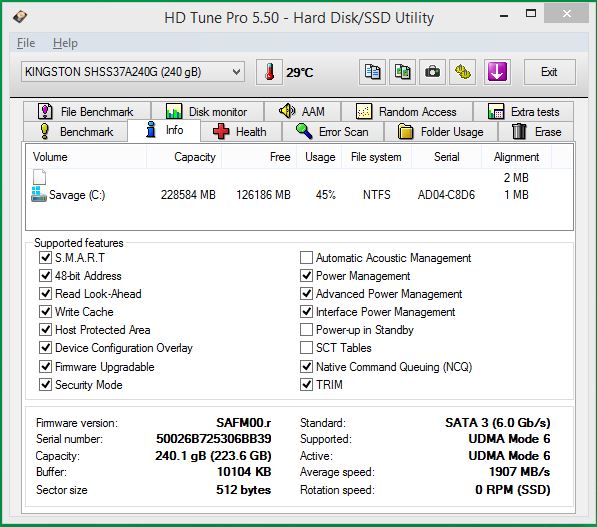597x527 pixels.
Task: Toggle the Read Look-Ahead checkbox
Action: pos(45,294)
